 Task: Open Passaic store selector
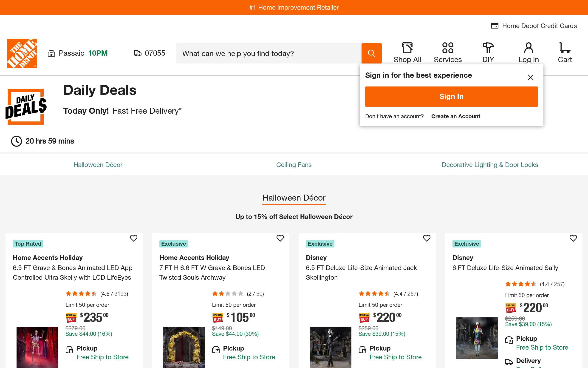coord(77,53)
